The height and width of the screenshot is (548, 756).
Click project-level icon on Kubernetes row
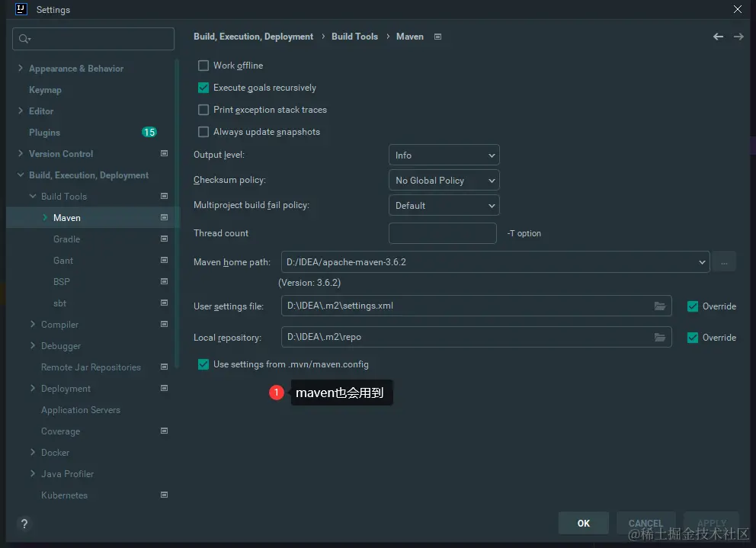(x=164, y=495)
